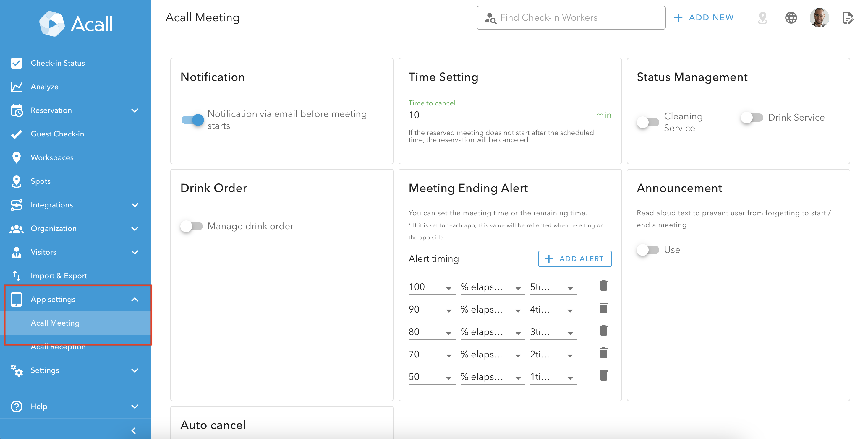
Task: Expand the Reservation menu chevron
Action: tap(135, 110)
